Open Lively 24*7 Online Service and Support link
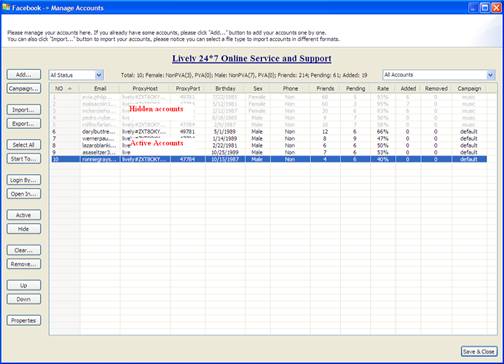The height and width of the screenshot is (364, 504). coord(252,59)
